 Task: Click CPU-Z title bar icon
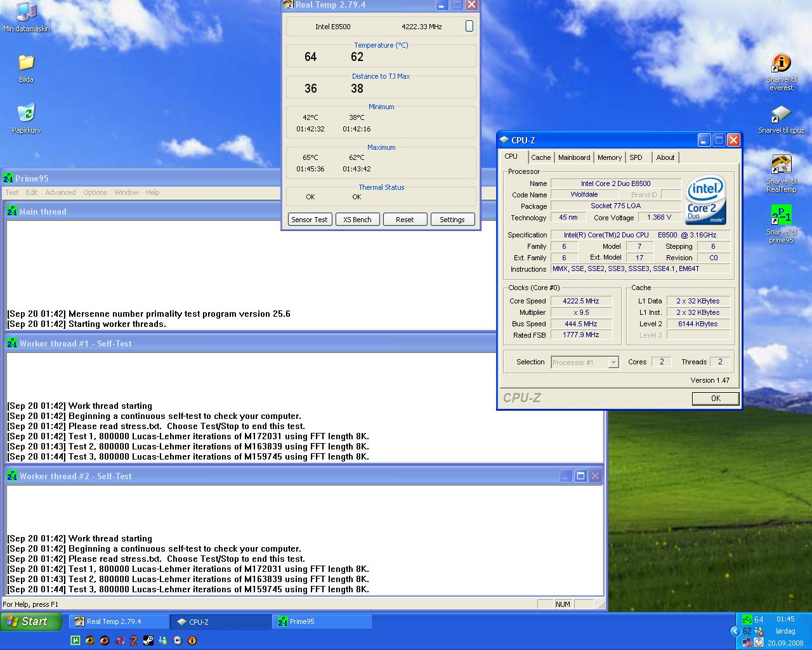pos(504,140)
